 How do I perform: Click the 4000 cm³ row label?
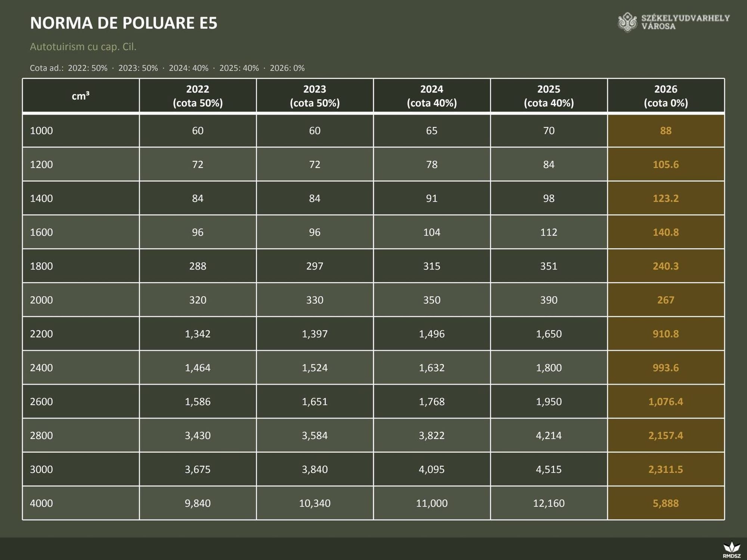(x=41, y=503)
